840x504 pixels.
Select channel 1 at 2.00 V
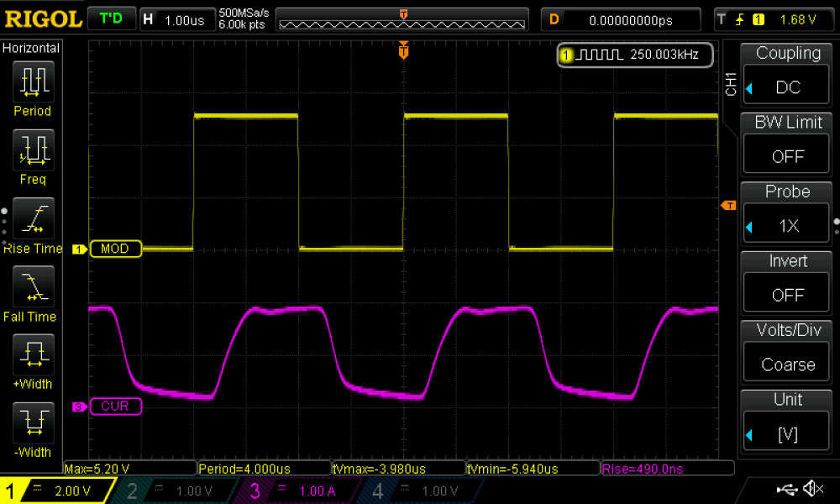56,491
